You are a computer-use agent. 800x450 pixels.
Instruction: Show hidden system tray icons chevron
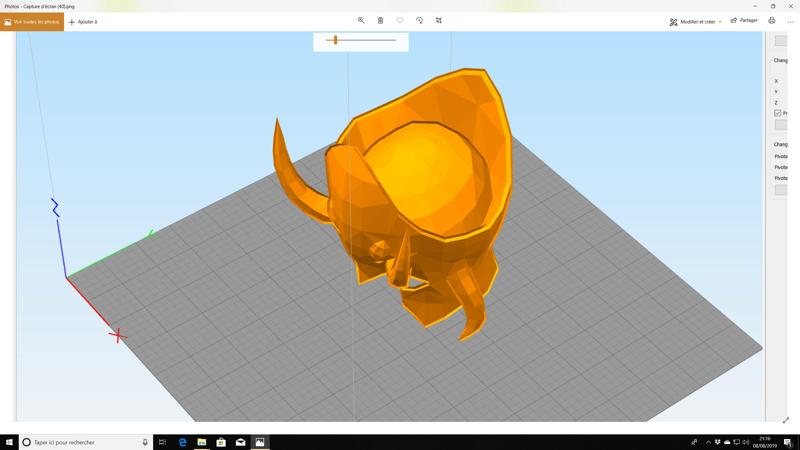[x=708, y=442]
